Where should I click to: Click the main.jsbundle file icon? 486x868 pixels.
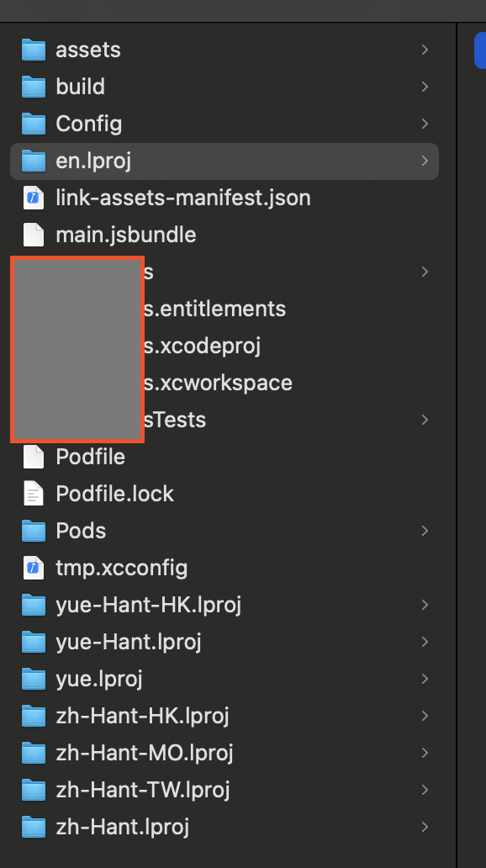[33, 235]
